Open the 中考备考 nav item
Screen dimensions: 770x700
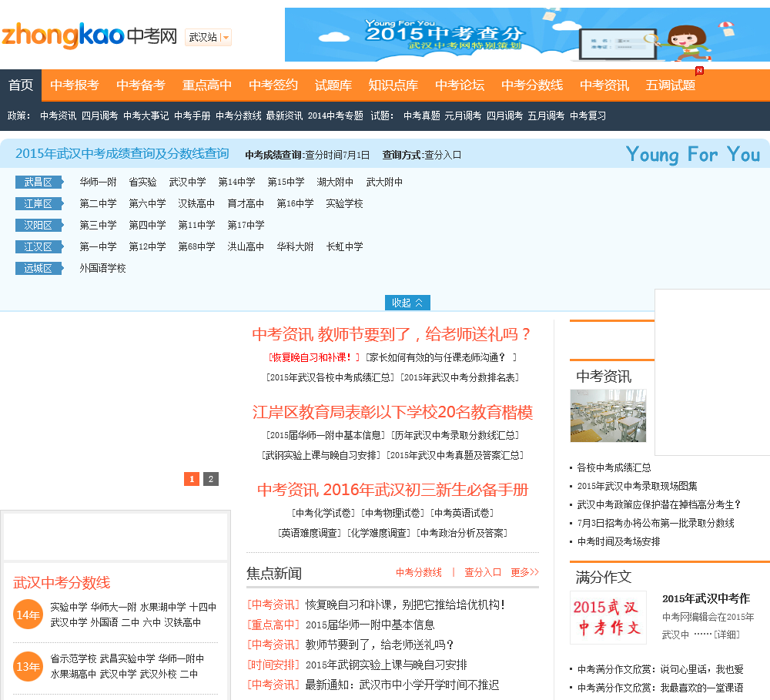click(141, 85)
